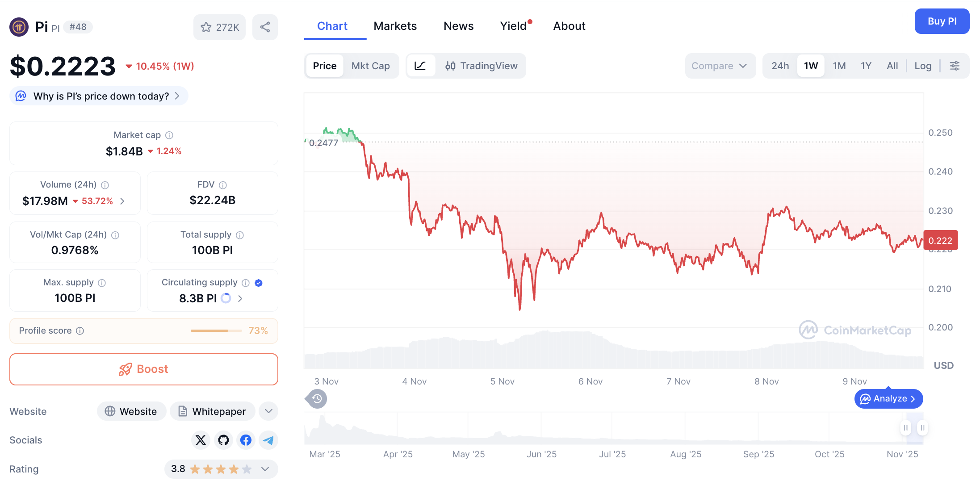Switch chart to TradingView candlestick view
Image resolution: width=980 pixels, height=485 pixels.
click(482, 66)
